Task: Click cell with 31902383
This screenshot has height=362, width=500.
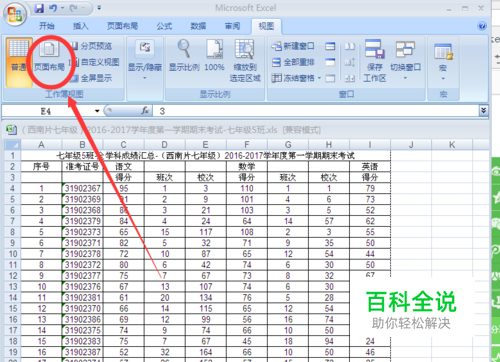Action: (82, 341)
